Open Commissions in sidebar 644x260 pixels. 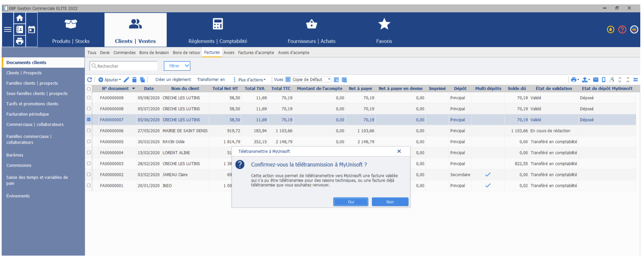coord(19,165)
